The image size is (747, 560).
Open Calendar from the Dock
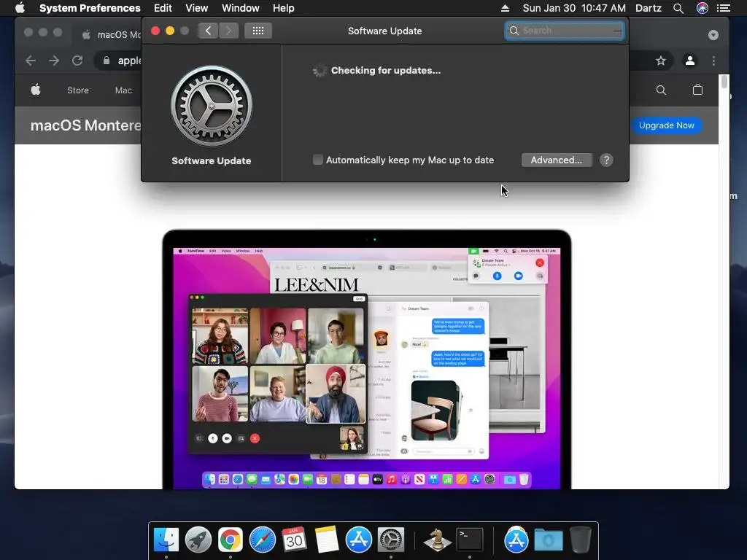click(x=294, y=540)
